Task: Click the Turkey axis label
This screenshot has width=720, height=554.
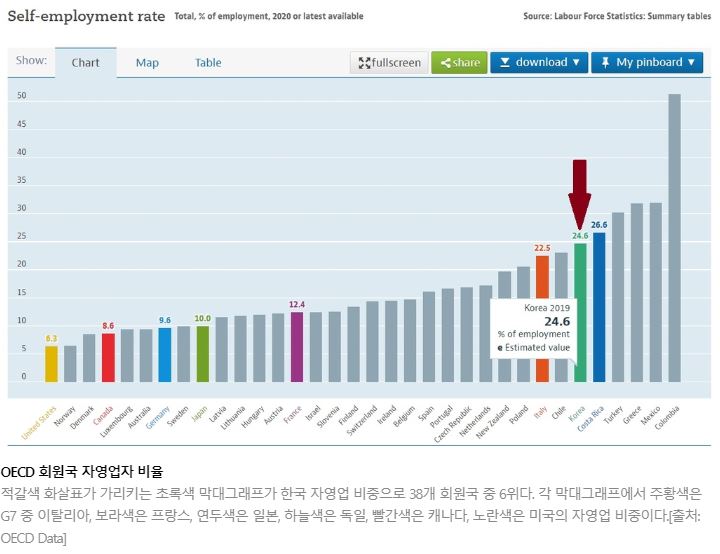Action: (x=613, y=415)
